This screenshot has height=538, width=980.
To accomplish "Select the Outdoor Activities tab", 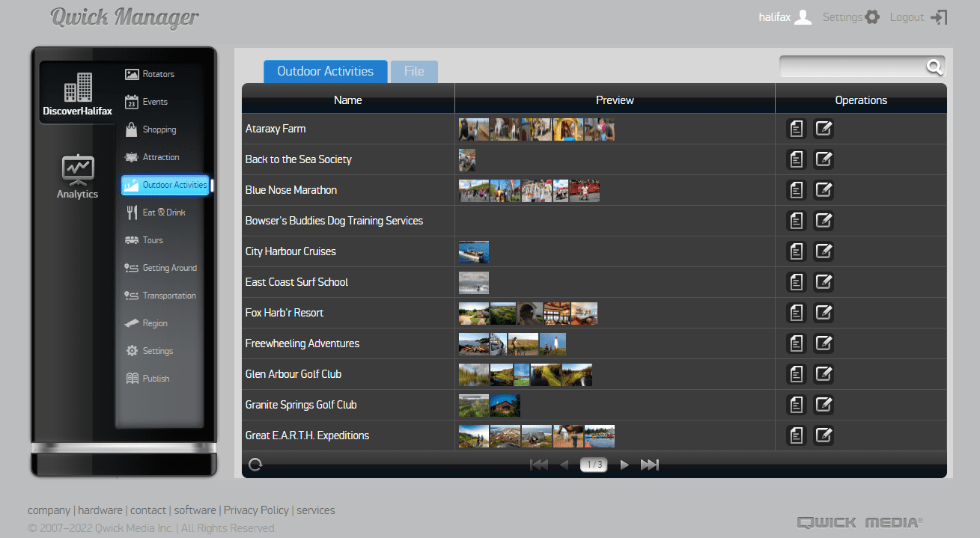I will point(325,71).
